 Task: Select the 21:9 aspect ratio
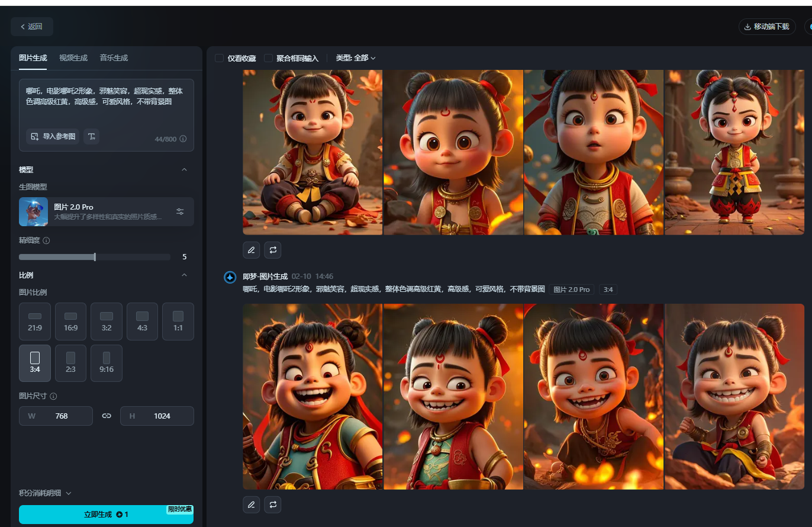pos(35,322)
